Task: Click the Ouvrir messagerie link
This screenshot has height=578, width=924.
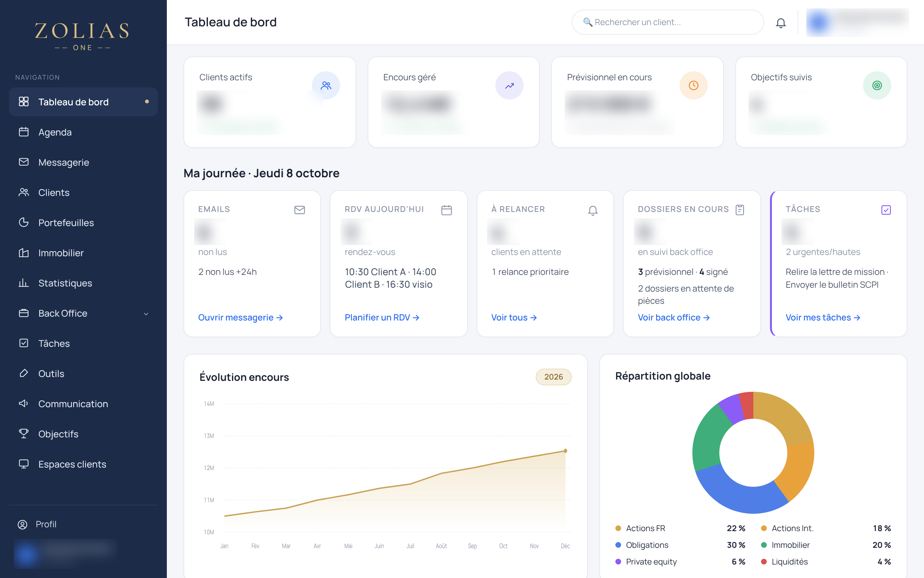Action: pyautogui.click(x=241, y=318)
